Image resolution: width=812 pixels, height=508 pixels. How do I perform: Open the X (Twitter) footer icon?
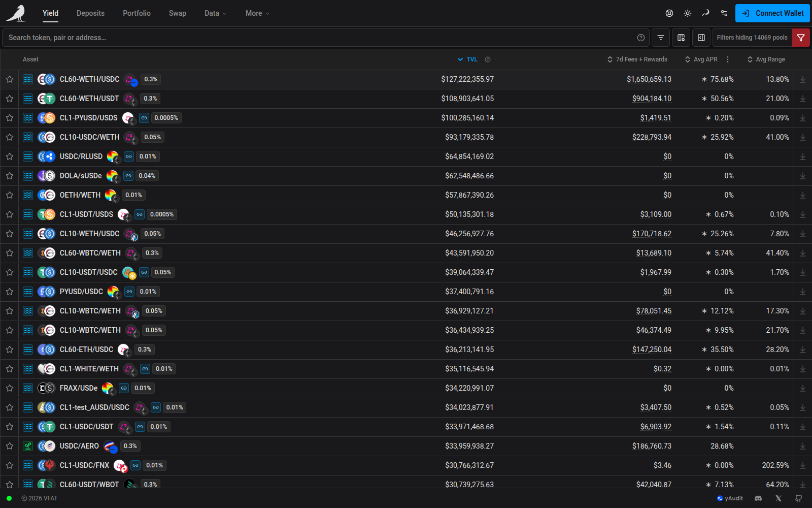coord(779,498)
